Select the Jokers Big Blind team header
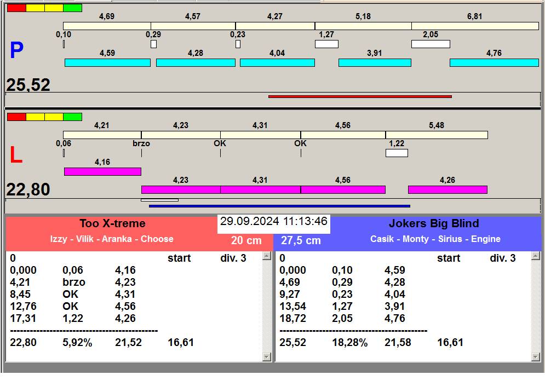Image resolution: width=545 pixels, height=392 pixels. click(x=434, y=223)
